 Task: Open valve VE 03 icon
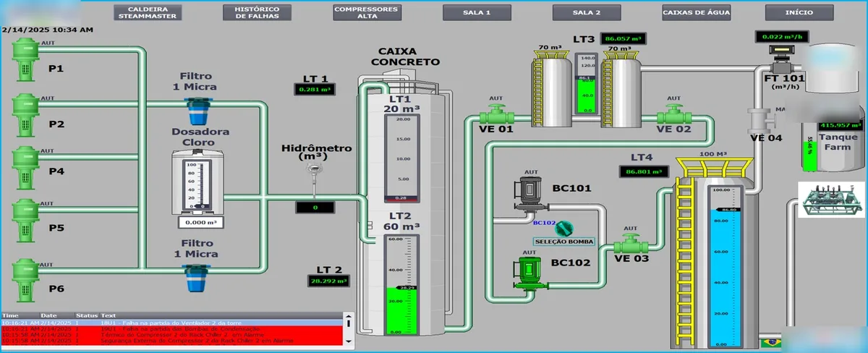pyautogui.click(x=631, y=242)
